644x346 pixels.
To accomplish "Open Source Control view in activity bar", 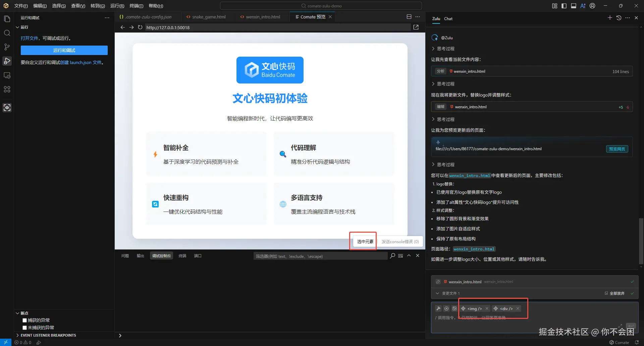I will 7,47.
